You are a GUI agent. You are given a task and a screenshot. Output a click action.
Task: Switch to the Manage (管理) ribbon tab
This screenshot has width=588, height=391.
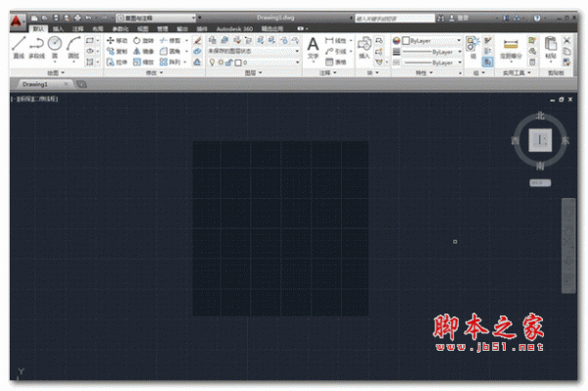pos(163,28)
